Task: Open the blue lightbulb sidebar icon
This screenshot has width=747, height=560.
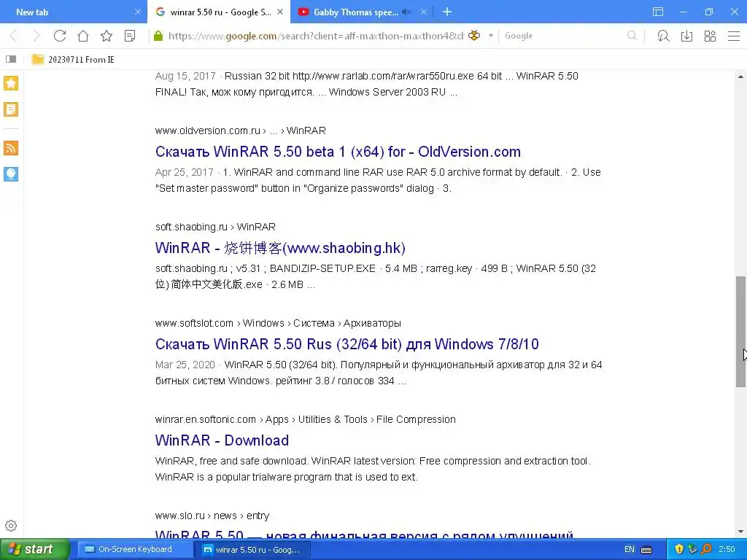Action: click(x=11, y=174)
